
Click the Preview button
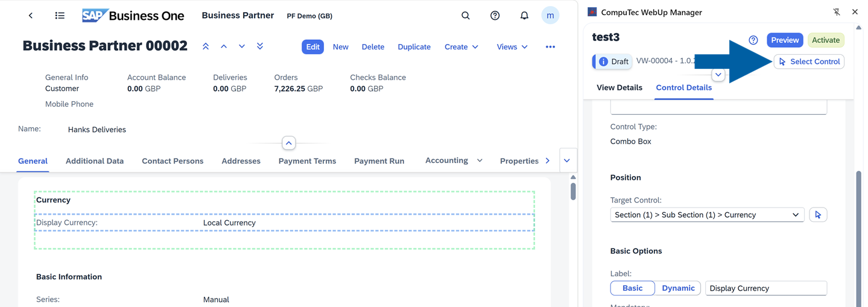(784, 40)
